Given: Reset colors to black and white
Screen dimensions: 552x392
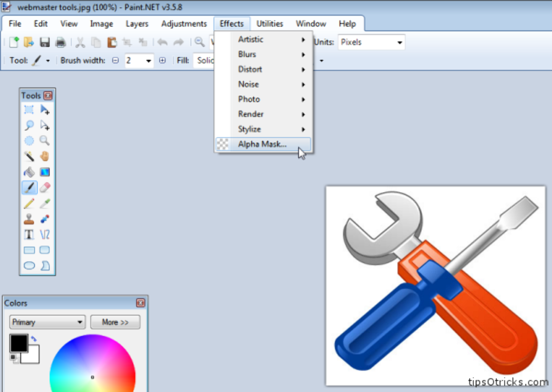Looking at the screenshot, I should click(13, 358).
